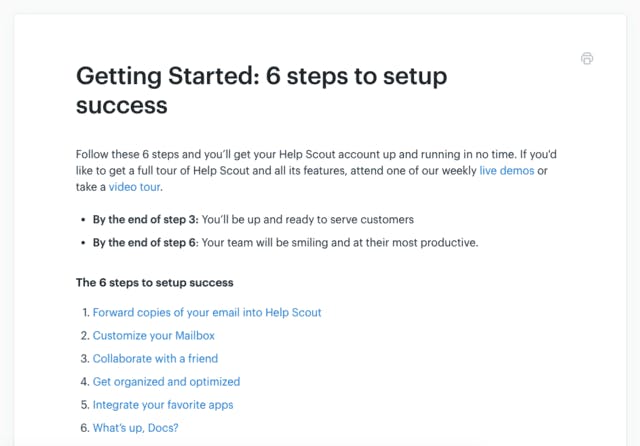The width and height of the screenshot is (640, 446).
Task: Click the bold By the end of step 3 text
Action: click(145, 220)
